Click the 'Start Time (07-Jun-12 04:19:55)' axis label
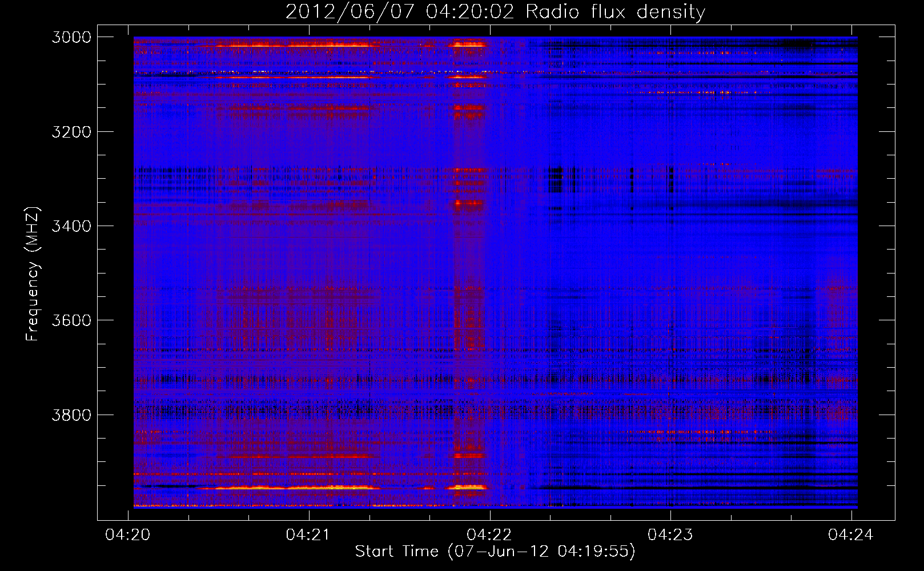 [x=495, y=552]
